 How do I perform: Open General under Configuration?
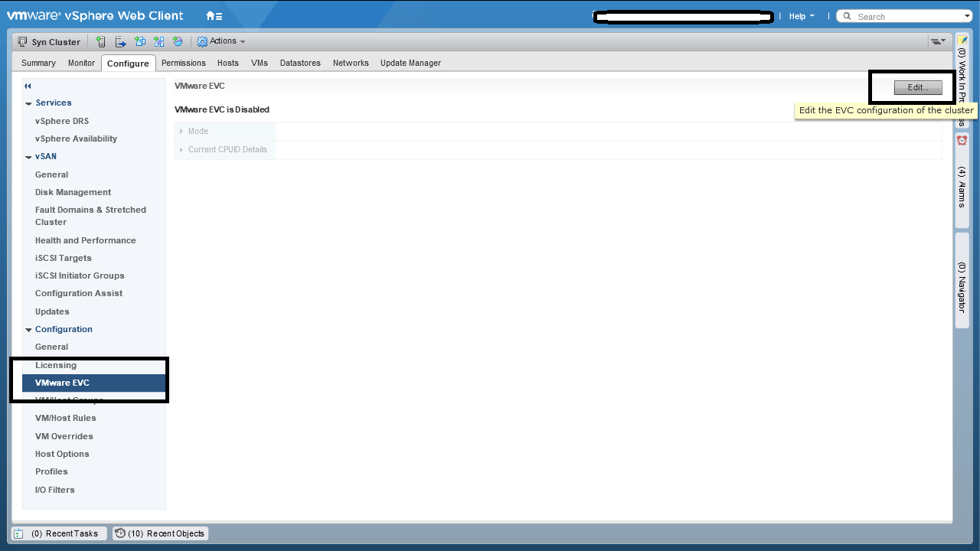(x=51, y=347)
